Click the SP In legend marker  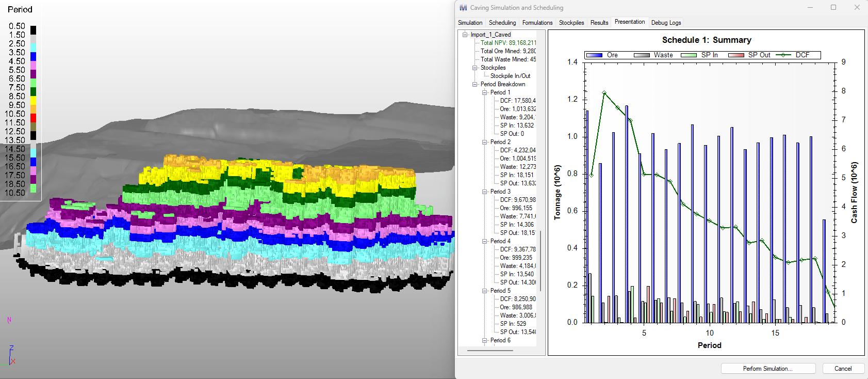689,55
